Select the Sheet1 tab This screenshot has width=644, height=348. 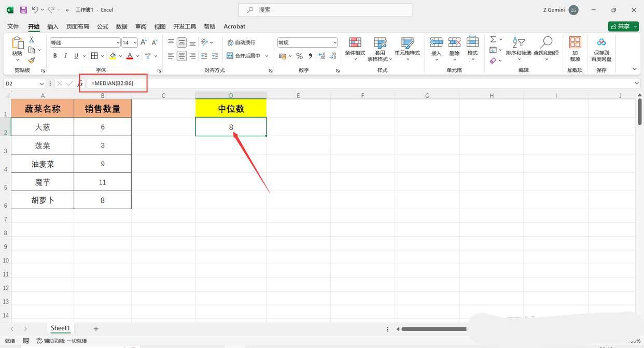tap(60, 328)
